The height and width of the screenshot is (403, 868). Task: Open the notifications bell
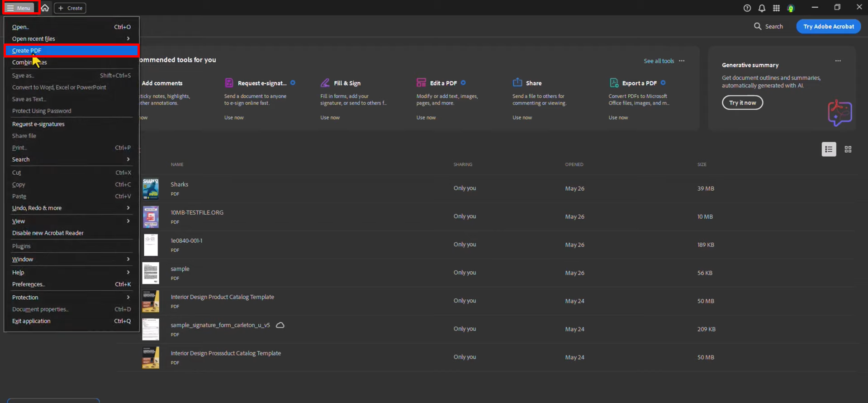click(762, 8)
